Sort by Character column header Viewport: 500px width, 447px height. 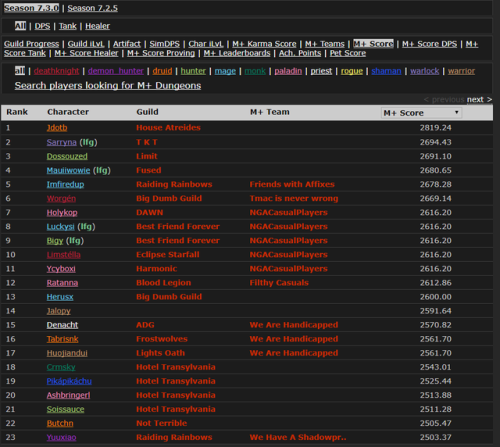pyautogui.click(x=68, y=112)
